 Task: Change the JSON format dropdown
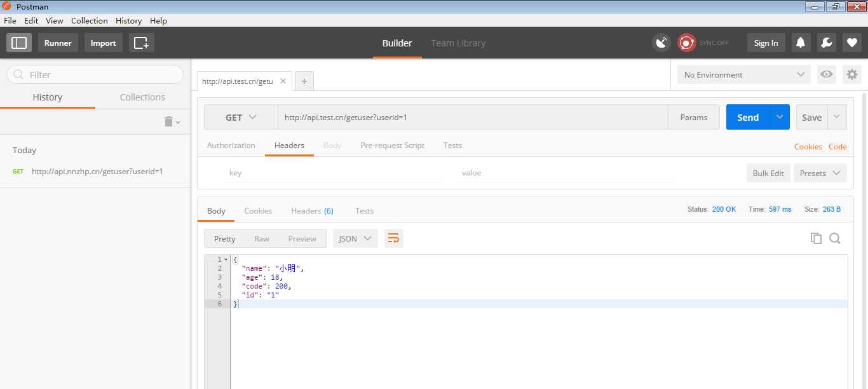tap(355, 238)
